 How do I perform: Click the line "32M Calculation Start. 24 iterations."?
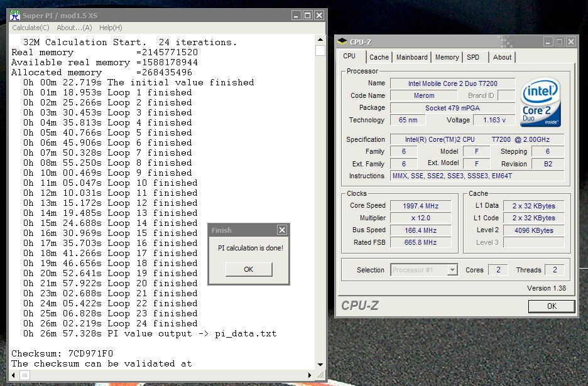coord(130,42)
